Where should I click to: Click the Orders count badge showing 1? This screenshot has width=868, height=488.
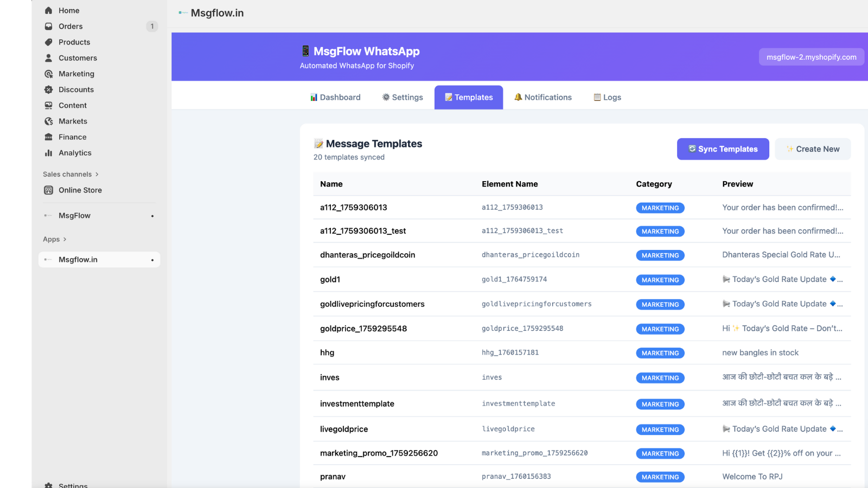point(152,26)
